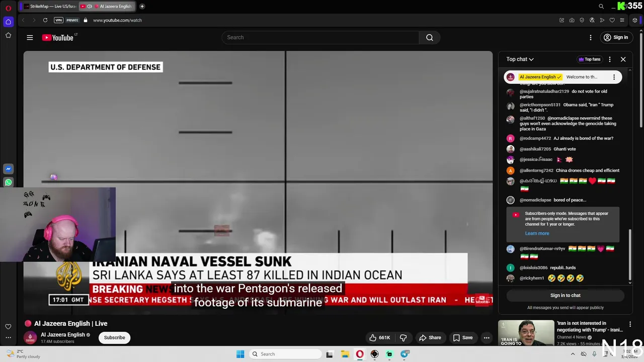The height and width of the screenshot is (362, 644).
Task: Expand the Top chat dropdown
Action: 520,59
